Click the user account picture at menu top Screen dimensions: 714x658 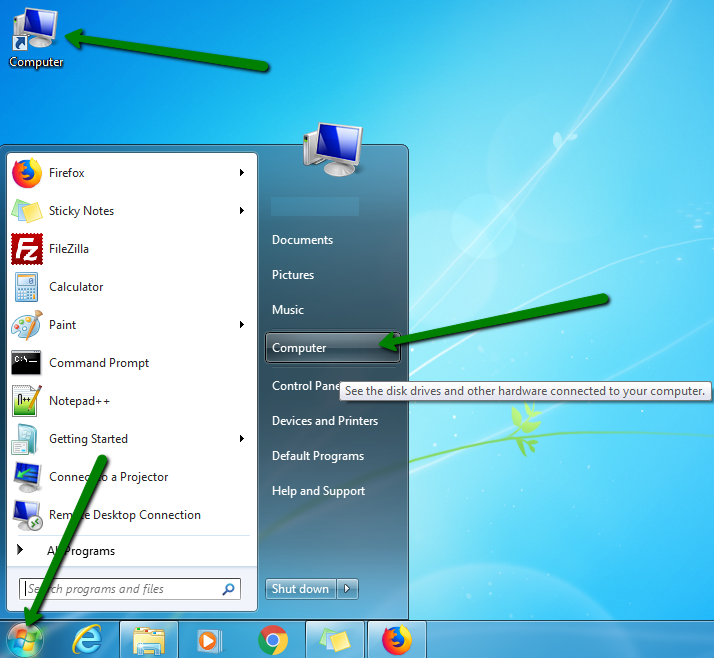[333, 149]
